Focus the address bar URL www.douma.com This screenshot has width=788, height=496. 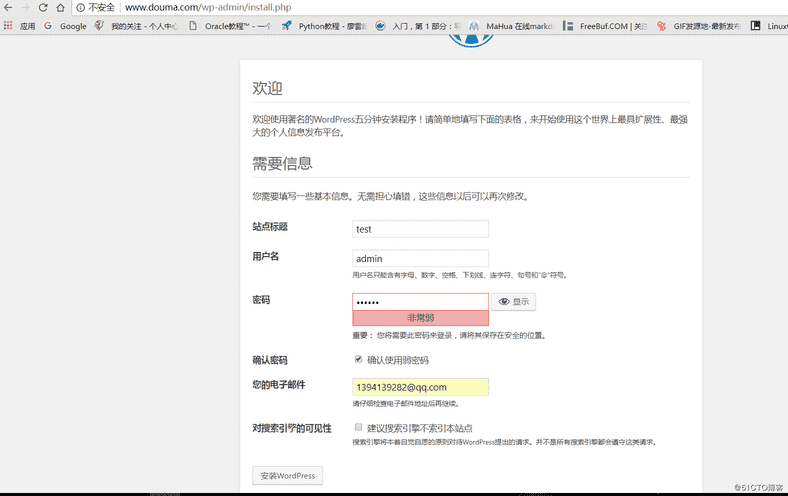point(208,8)
